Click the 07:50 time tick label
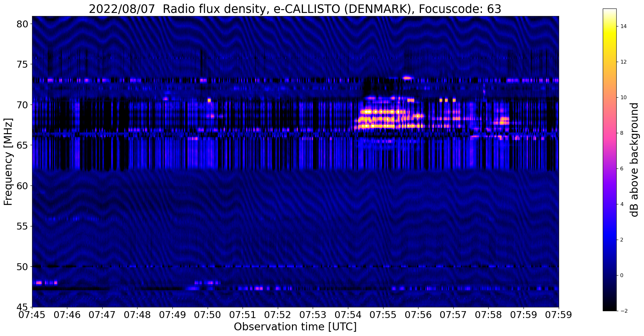This screenshot has height=336, width=644. [x=208, y=315]
